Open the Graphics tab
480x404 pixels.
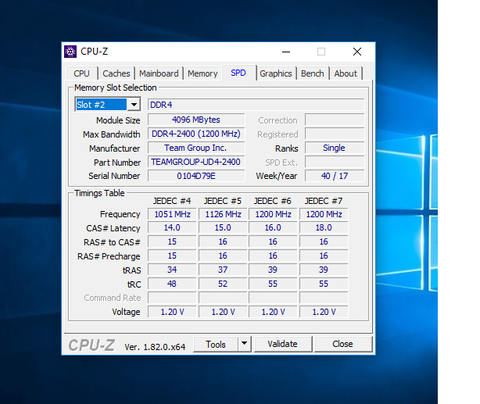tap(276, 73)
